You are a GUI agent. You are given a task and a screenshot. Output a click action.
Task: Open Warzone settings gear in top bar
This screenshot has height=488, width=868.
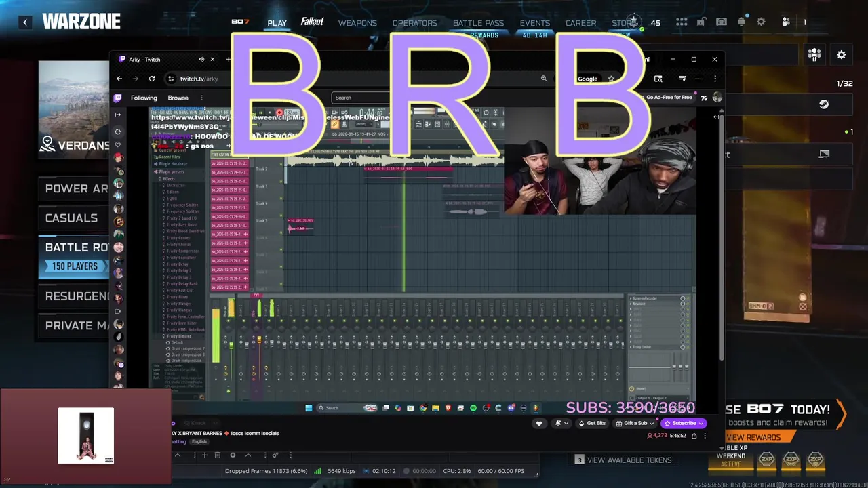coord(761,22)
